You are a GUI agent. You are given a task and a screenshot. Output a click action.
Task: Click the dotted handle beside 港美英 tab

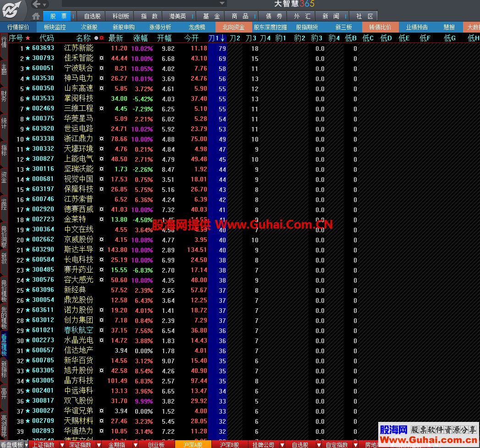pyautogui.click(x=192, y=16)
